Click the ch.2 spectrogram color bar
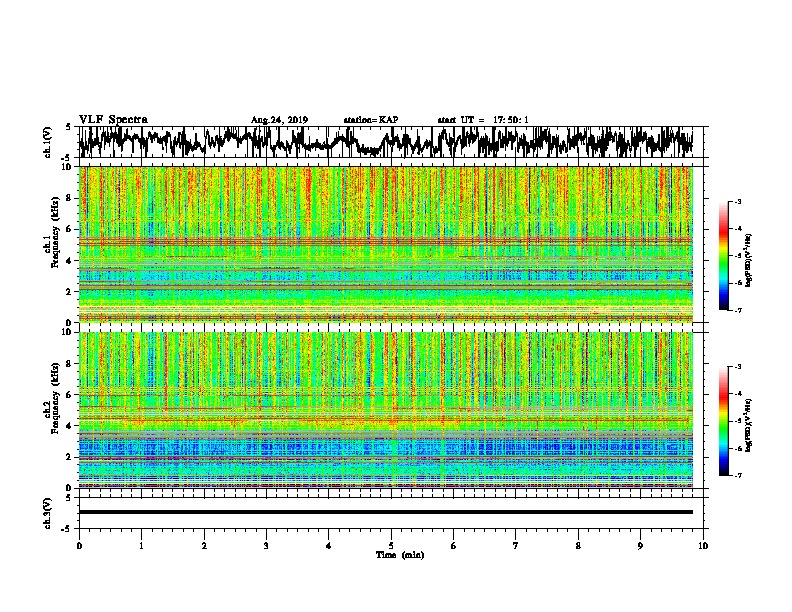 (x=724, y=421)
